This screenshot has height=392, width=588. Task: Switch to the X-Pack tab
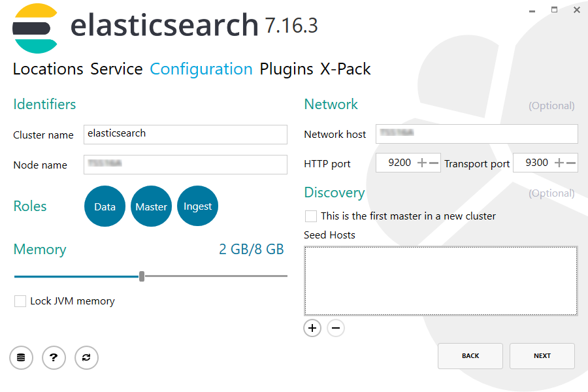point(345,69)
